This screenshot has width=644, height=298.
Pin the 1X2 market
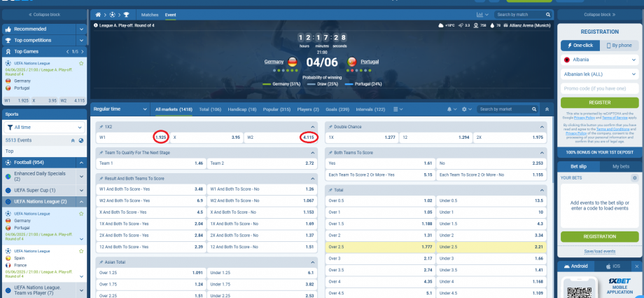[x=101, y=127]
